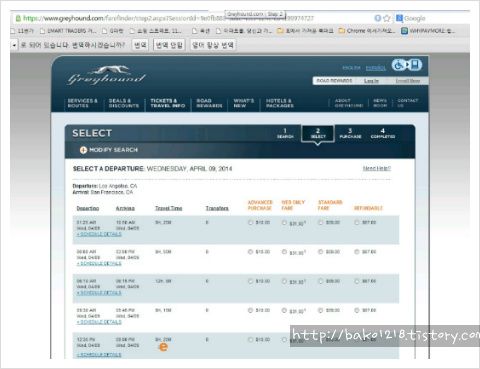Click the 영어 항상 번역 button
Image resolution: width=480 pixels, height=369 pixels.
click(213, 45)
